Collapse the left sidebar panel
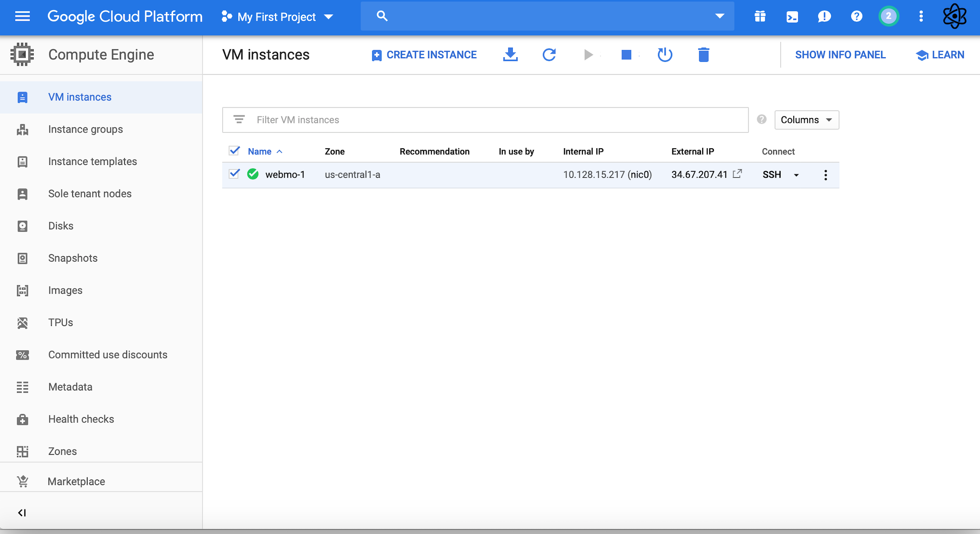 pos(22,513)
